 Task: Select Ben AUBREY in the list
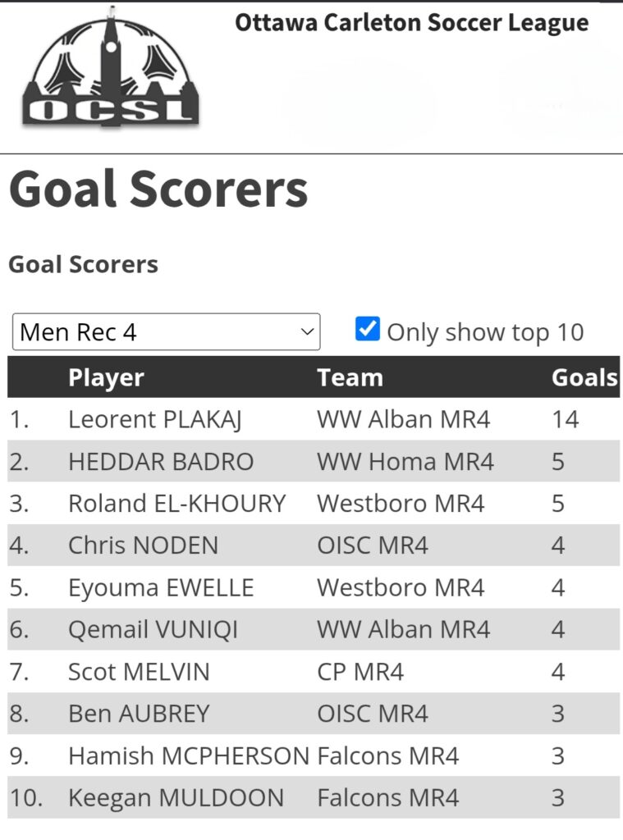pos(139,714)
